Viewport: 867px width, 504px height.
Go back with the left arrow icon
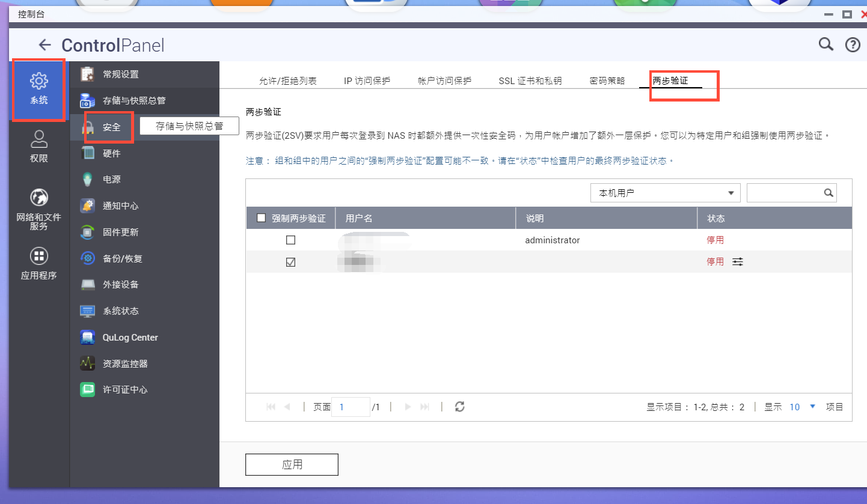click(x=44, y=45)
